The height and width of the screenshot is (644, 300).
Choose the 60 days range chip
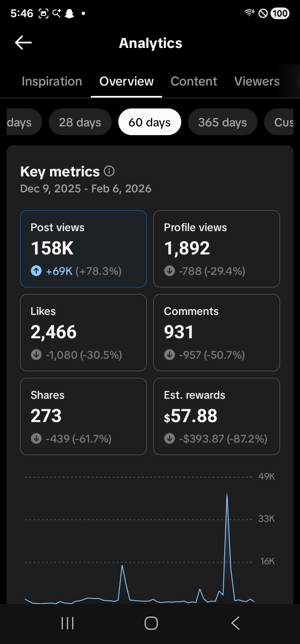point(150,122)
